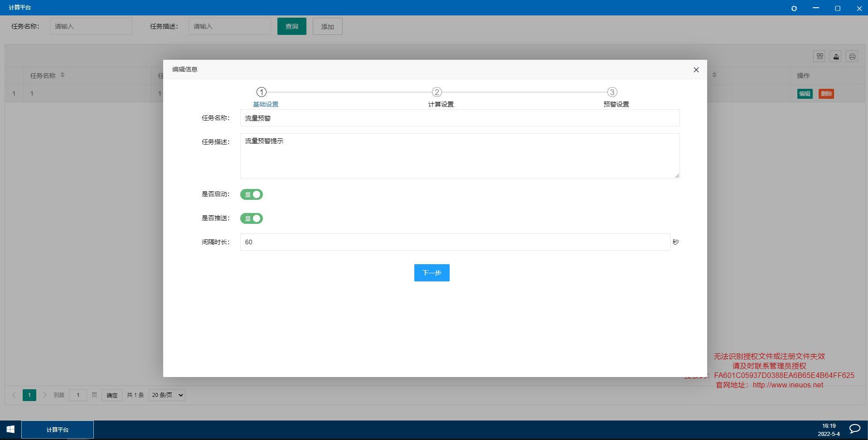The height and width of the screenshot is (440, 868).
Task: Click the refresh icon in title bar
Action: pos(794,8)
